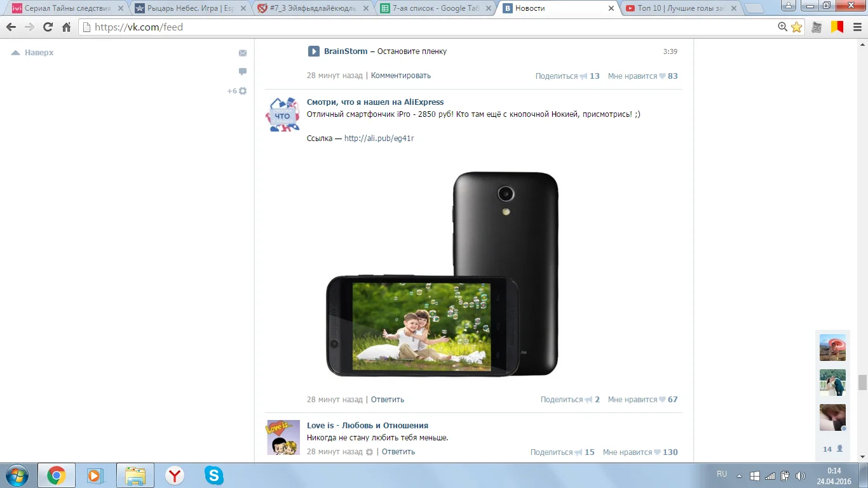Like the smartphone post with 67 likes

[643, 400]
